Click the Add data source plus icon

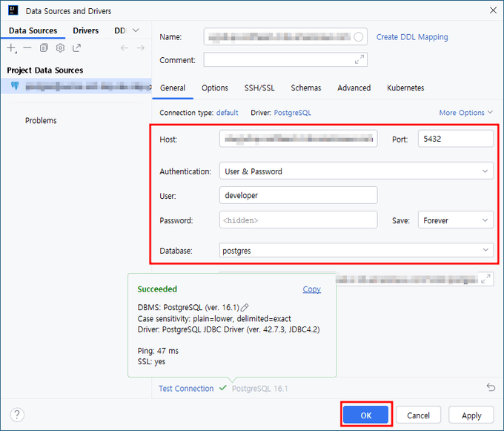tap(11, 47)
